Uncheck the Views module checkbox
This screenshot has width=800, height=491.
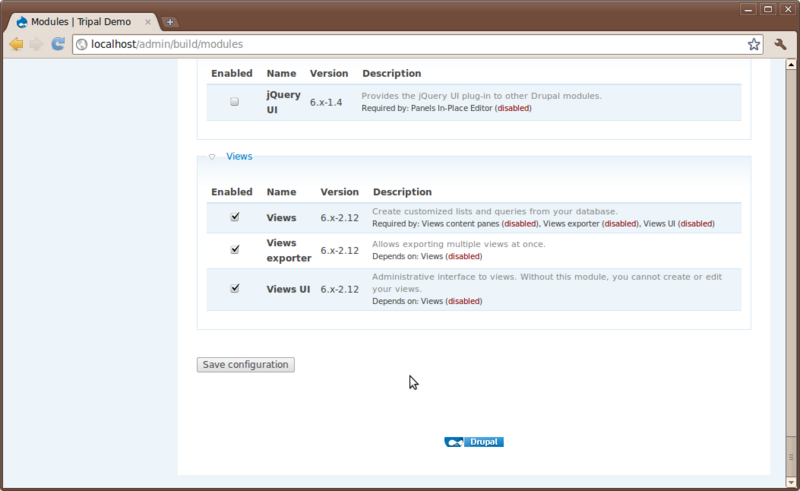(x=235, y=217)
